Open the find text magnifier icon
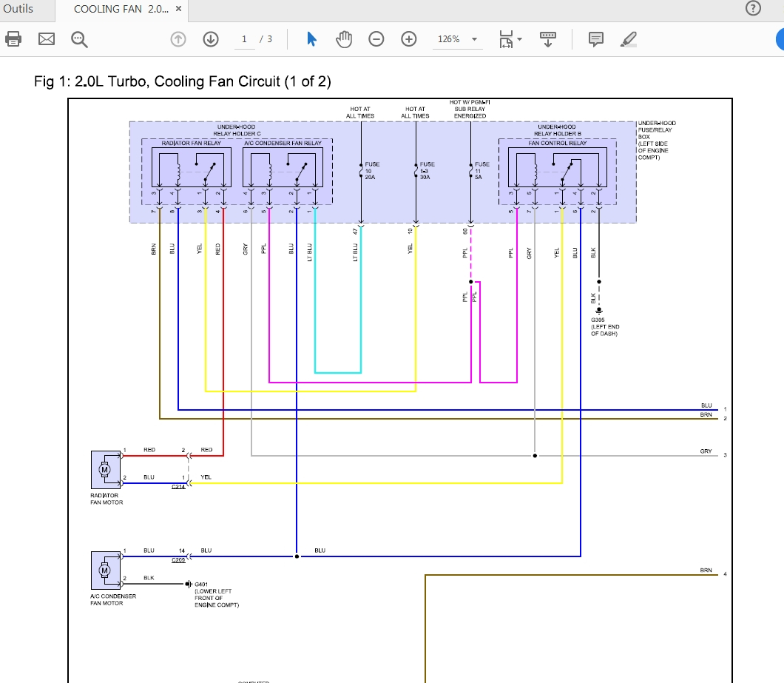This screenshot has height=683, width=784. click(79, 39)
